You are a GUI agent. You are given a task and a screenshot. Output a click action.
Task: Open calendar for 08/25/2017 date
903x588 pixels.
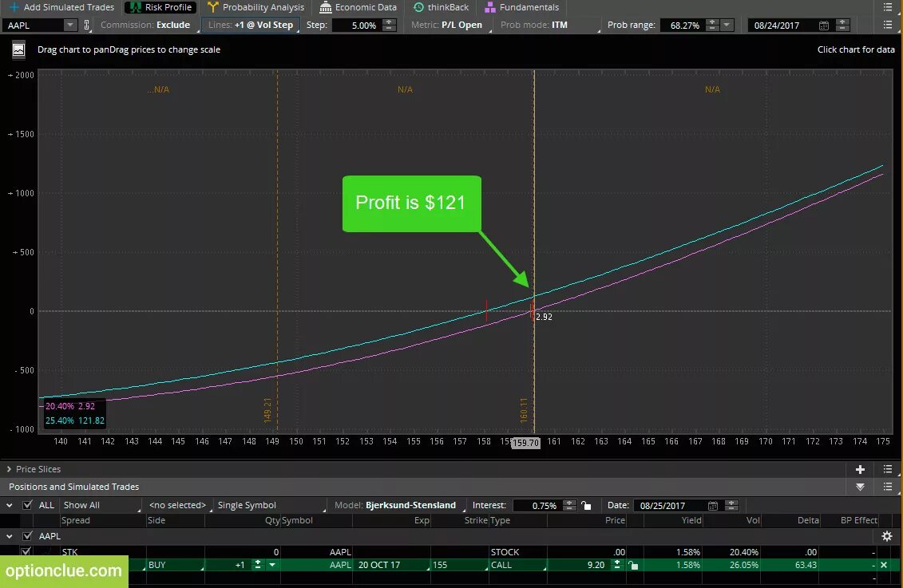click(713, 505)
